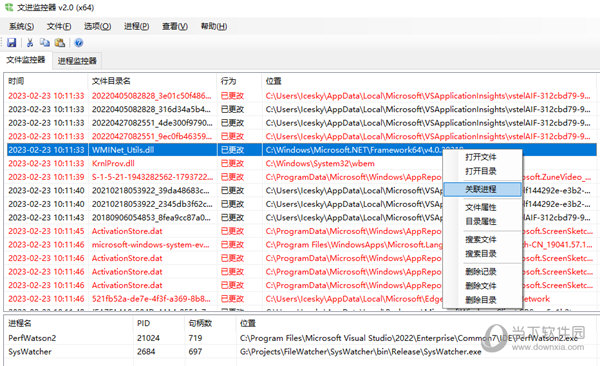Click the Cut scissors toolbar icon
The image size is (600, 366).
(30, 42)
